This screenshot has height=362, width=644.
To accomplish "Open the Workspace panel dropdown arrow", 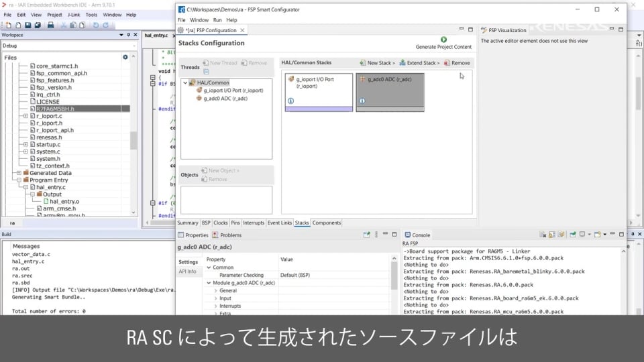I will 121,35.
